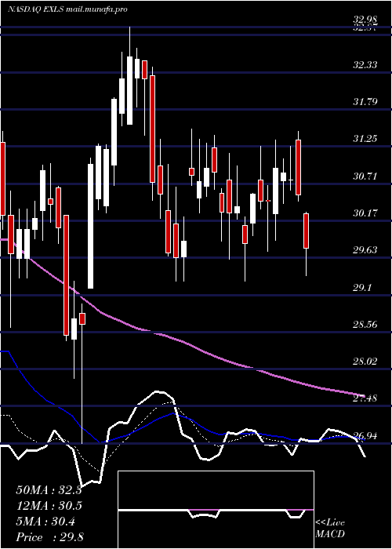The height and width of the screenshot is (549, 392).
Task: Click the 'NASDAQ EXLS mail.munafa.pro' chart title
Action: pyautogui.click(x=67, y=9)
